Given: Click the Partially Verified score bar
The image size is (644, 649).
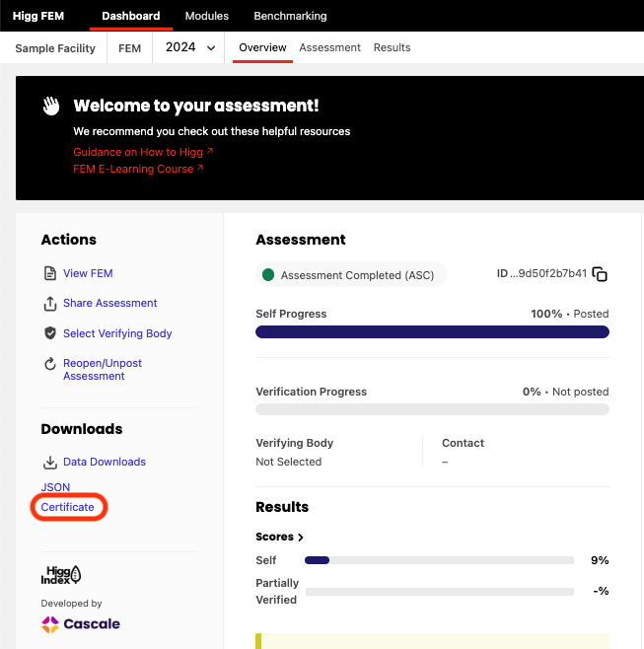Looking at the screenshot, I should [x=440, y=592].
